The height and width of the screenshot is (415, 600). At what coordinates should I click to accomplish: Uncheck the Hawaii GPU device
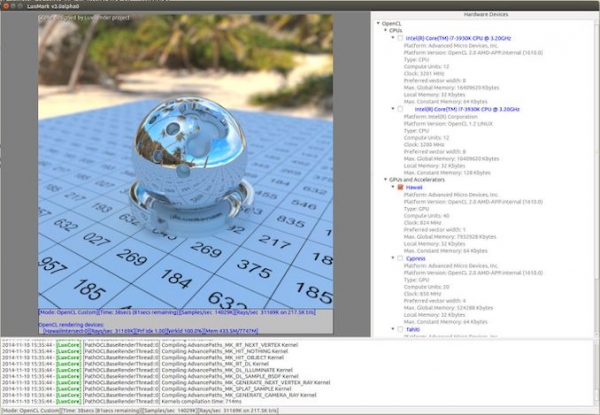(400, 186)
